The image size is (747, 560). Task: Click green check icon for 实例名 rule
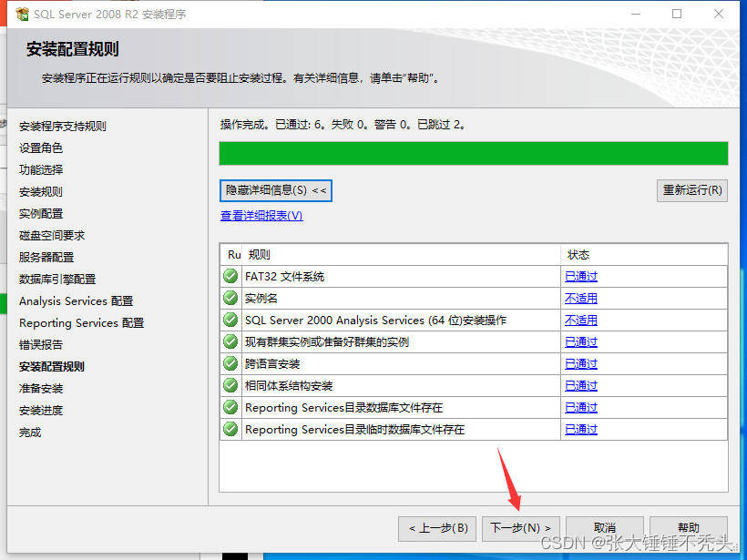230,298
